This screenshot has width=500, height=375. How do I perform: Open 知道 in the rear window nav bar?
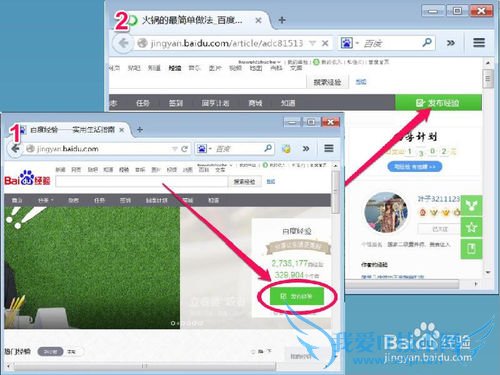[x=288, y=103]
